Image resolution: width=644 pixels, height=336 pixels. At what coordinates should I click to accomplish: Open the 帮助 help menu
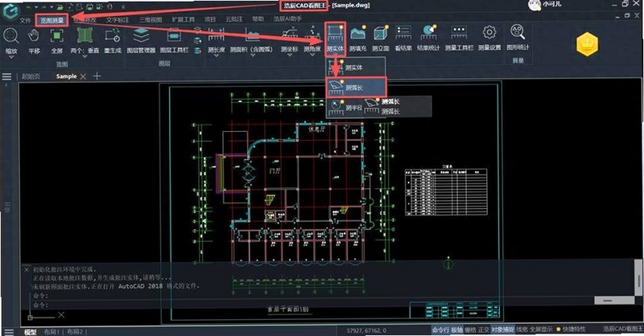click(x=258, y=18)
